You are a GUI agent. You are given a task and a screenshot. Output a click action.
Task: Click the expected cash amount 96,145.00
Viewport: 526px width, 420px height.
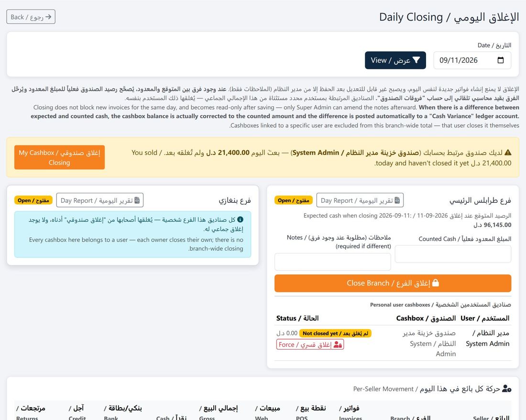pyautogui.click(x=493, y=225)
